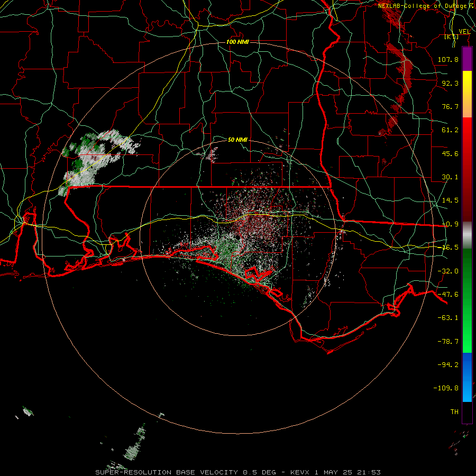The image size is (476, 476).
Task: Click the 61.2 scale value
Action: pyautogui.click(x=450, y=130)
